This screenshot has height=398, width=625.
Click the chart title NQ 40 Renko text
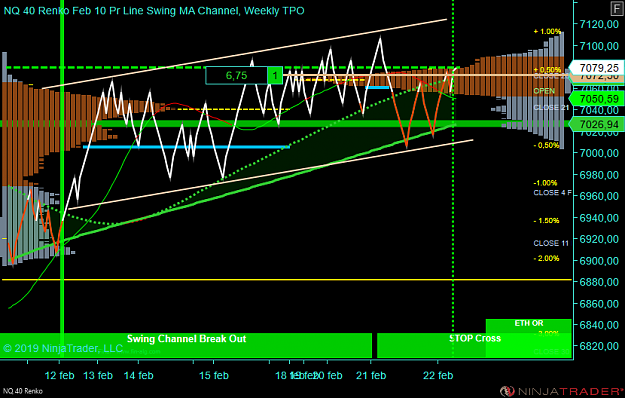[x=154, y=11]
